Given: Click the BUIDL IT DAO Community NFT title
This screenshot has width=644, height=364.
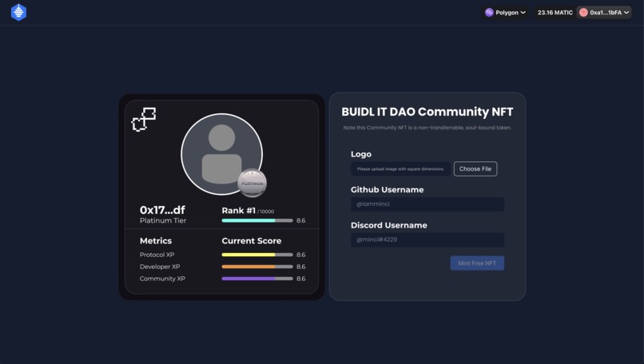Looking at the screenshot, I should 427,112.
